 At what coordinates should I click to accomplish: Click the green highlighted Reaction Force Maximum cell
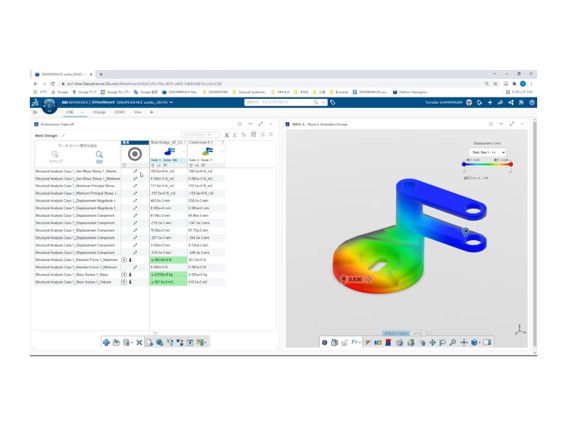[x=169, y=260]
